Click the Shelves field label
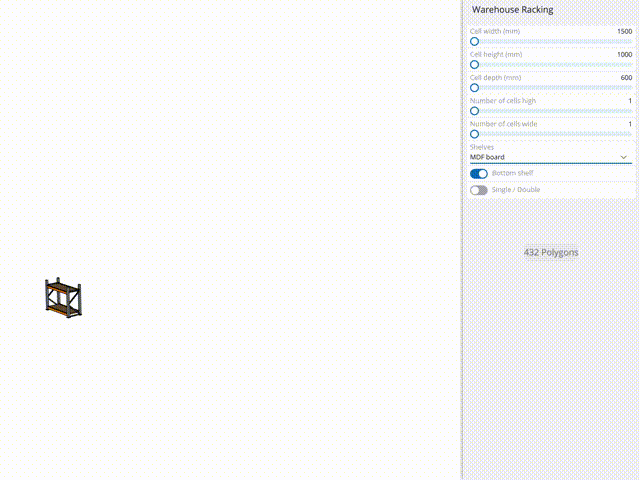640x480 pixels. [x=482, y=147]
